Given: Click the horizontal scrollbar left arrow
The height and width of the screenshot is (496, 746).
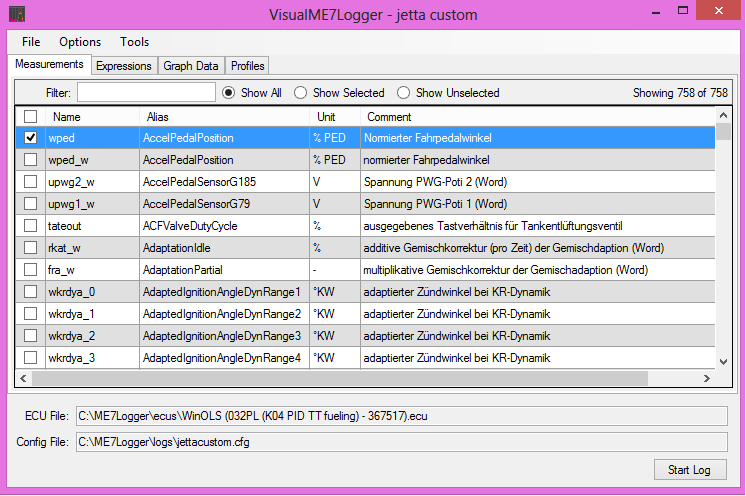Looking at the screenshot, I should (23, 379).
